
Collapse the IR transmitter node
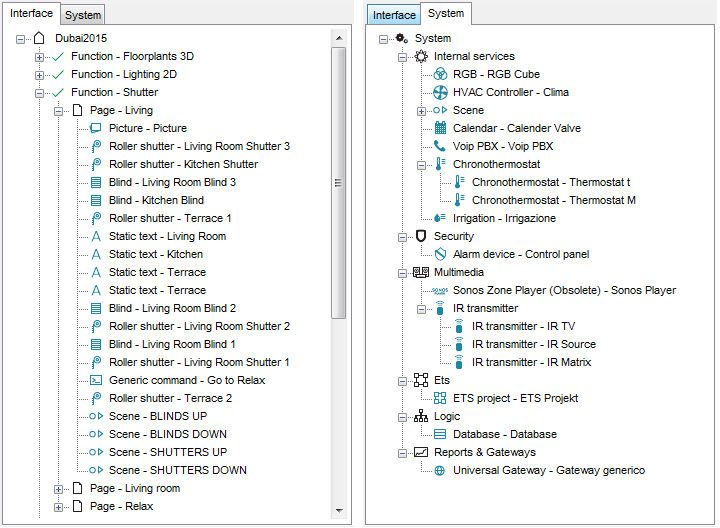click(422, 309)
